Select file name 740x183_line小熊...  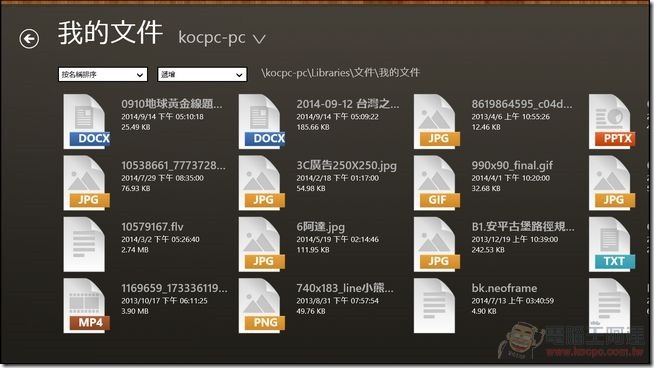click(345, 288)
